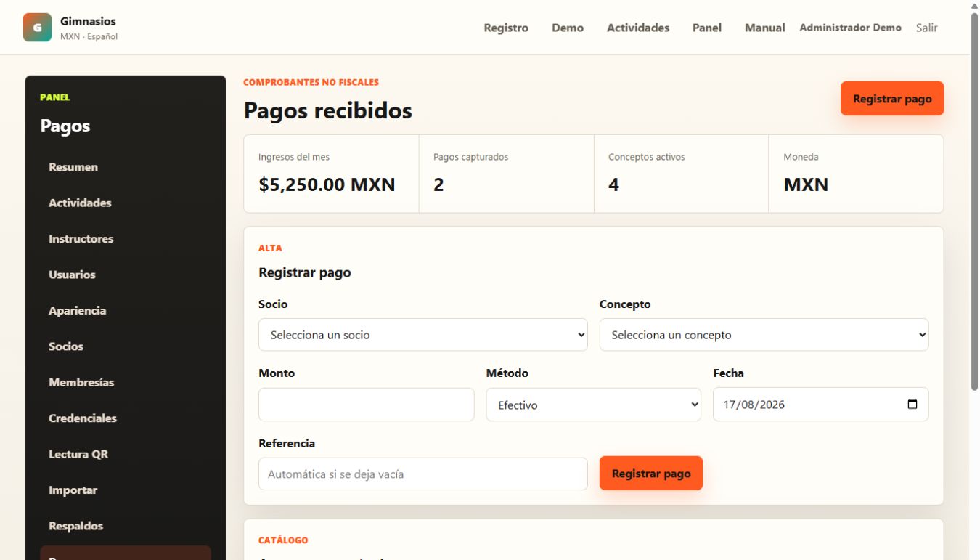
Task: Open the calendar picker in Fecha field
Action: 912,405
